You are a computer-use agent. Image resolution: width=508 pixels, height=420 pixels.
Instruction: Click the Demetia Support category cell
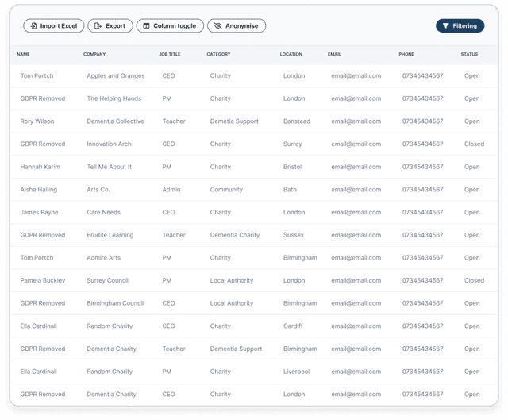tap(234, 121)
